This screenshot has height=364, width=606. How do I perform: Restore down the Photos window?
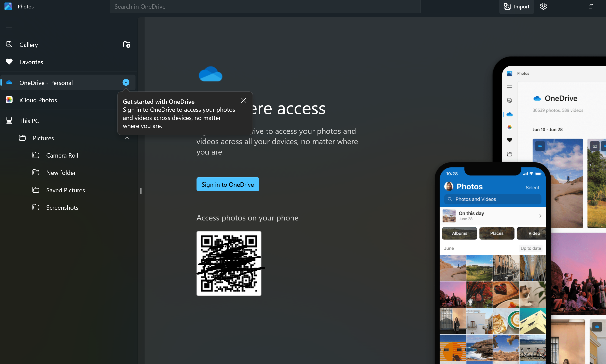click(x=591, y=6)
